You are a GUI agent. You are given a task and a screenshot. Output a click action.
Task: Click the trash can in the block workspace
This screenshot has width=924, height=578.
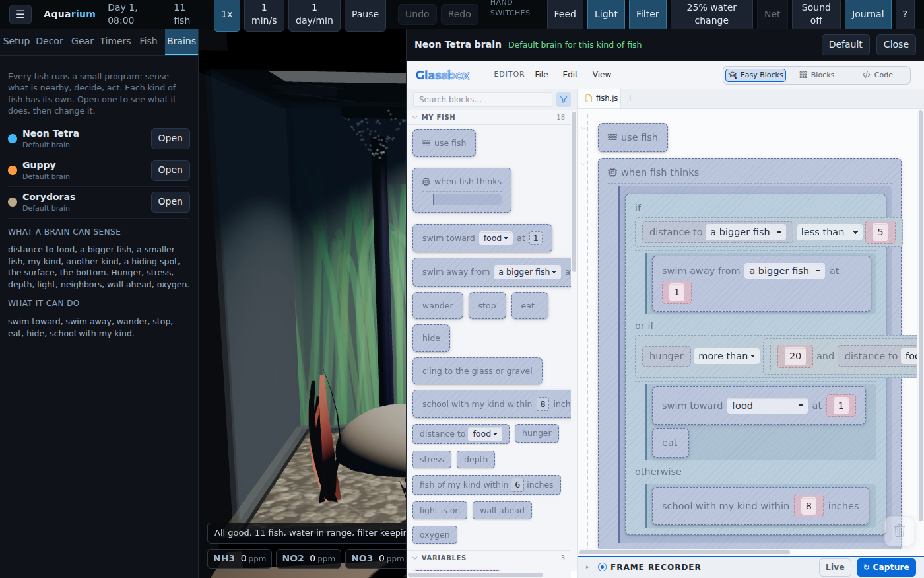[899, 530]
